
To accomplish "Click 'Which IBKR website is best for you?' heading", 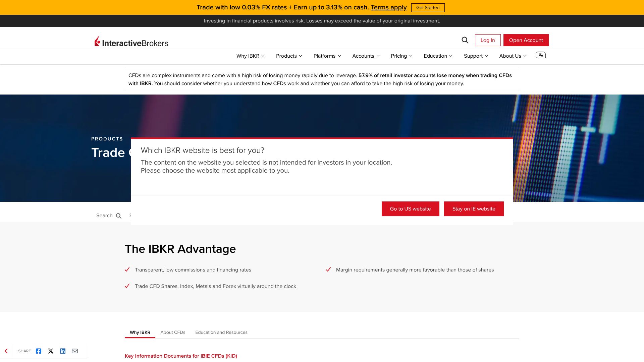I will (x=203, y=150).
